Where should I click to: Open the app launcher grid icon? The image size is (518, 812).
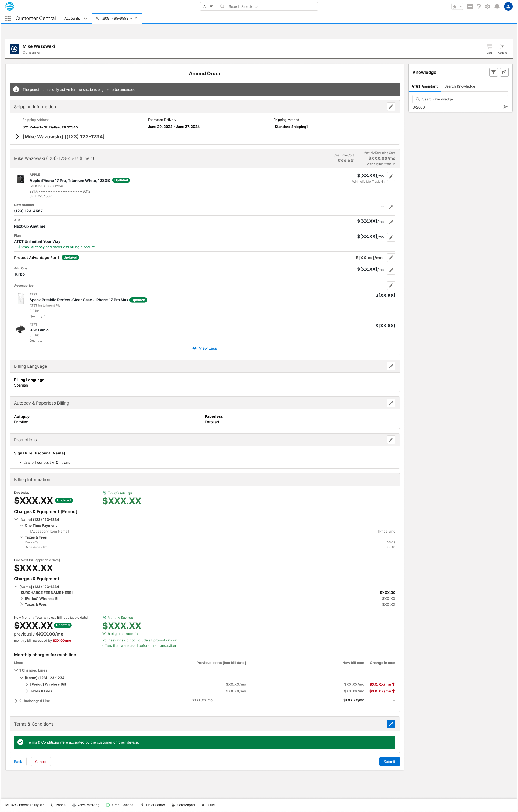click(x=8, y=18)
